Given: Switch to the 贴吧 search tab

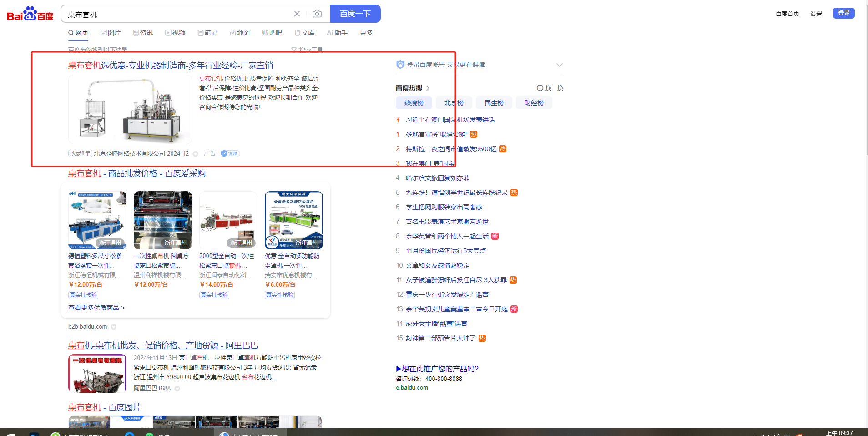Looking at the screenshot, I should click(x=272, y=33).
